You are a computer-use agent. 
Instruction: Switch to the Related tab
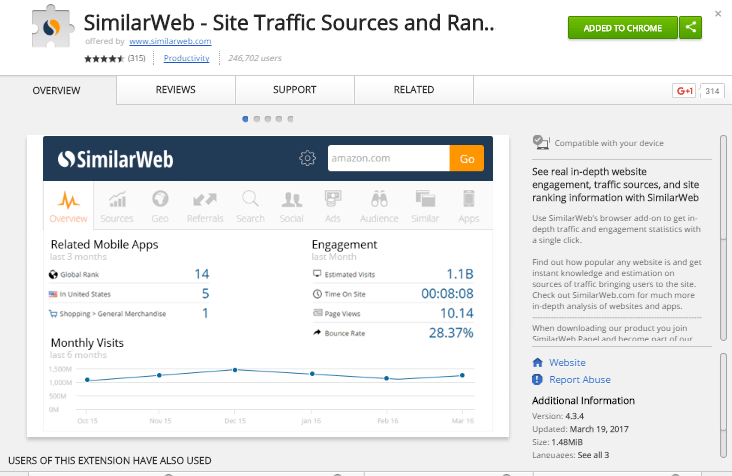coord(414,90)
